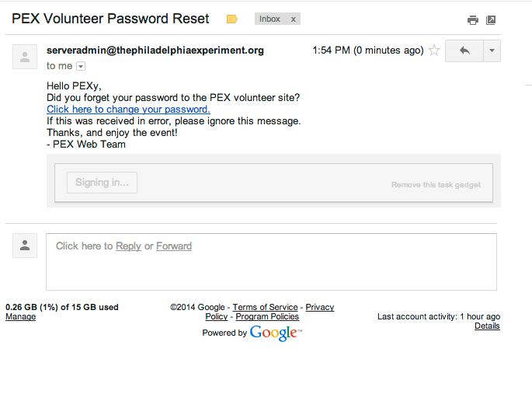The width and height of the screenshot is (532, 401).
Task: Open the Terms of Service link
Action: point(265,308)
